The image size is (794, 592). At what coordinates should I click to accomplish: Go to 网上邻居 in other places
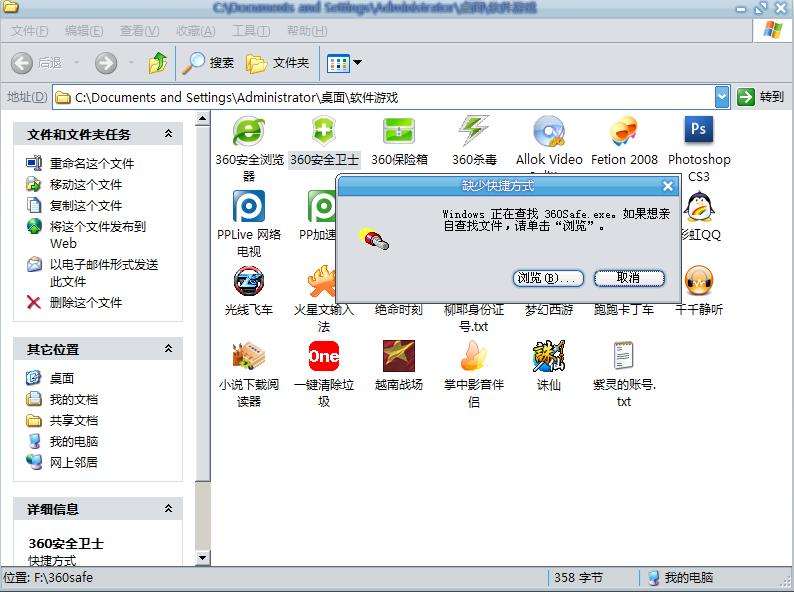point(74,462)
